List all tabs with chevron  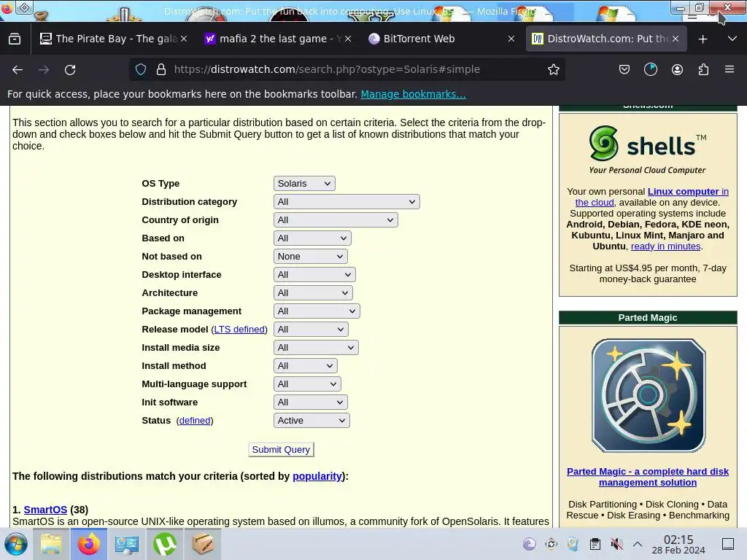pyautogui.click(x=732, y=39)
